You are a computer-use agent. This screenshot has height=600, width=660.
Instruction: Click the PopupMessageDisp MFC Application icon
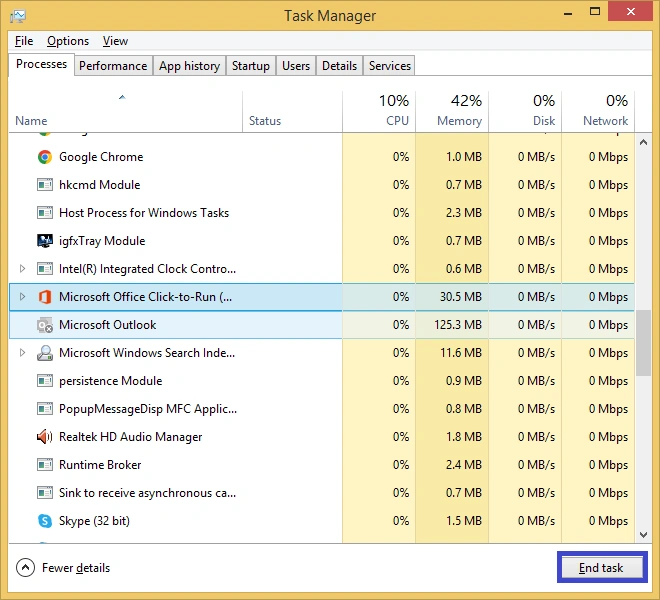(45, 409)
